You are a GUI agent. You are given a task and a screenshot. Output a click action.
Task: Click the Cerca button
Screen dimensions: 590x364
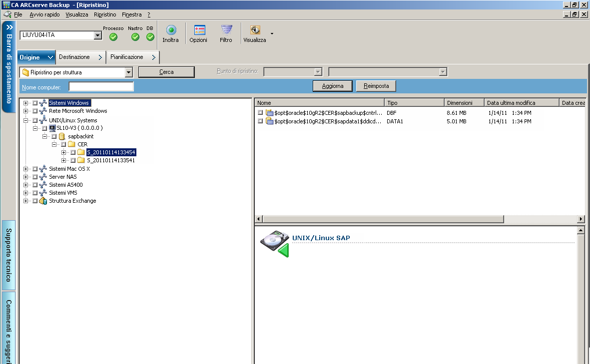(166, 72)
